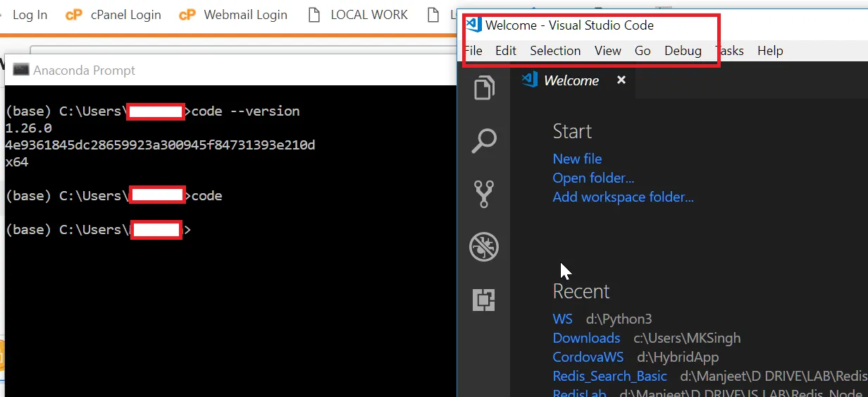Open the Explorer view in VS Code activity bar
The image size is (868, 397).
pyautogui.click(x=483, y=89)
